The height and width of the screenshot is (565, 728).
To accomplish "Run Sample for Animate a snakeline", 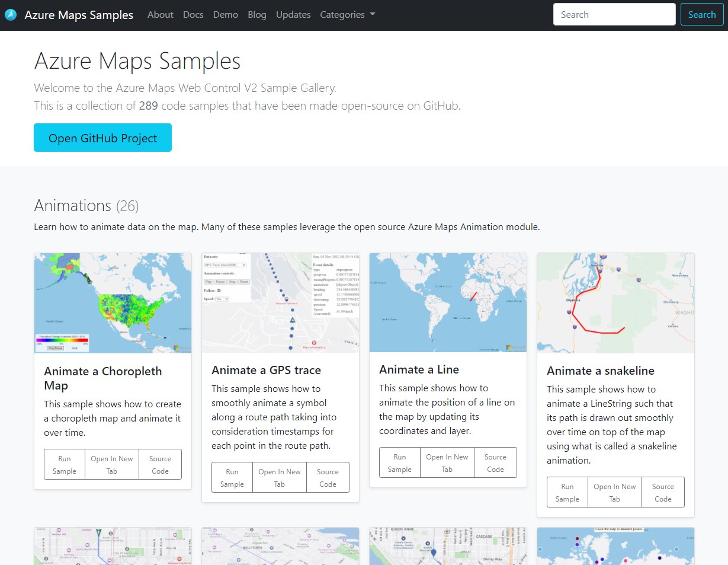I will pos(567,493).
